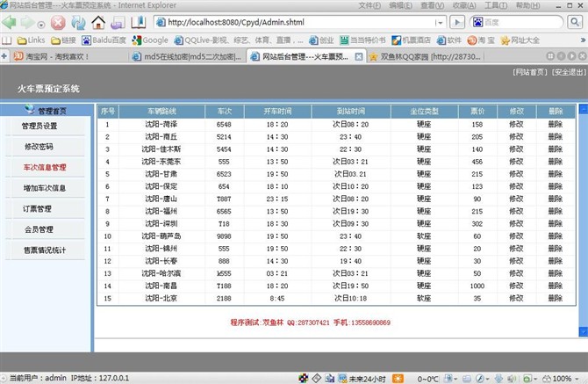The height and width of the screenshot is (384, 588).
Task: Click the Forward arrow button
Action: coord(27,23)
